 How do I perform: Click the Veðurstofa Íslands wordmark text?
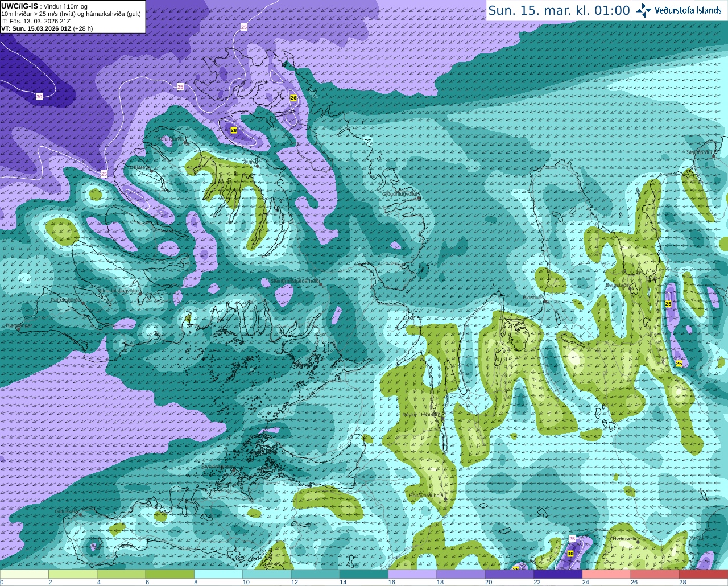pyautogui.click(x=688, y=10)
